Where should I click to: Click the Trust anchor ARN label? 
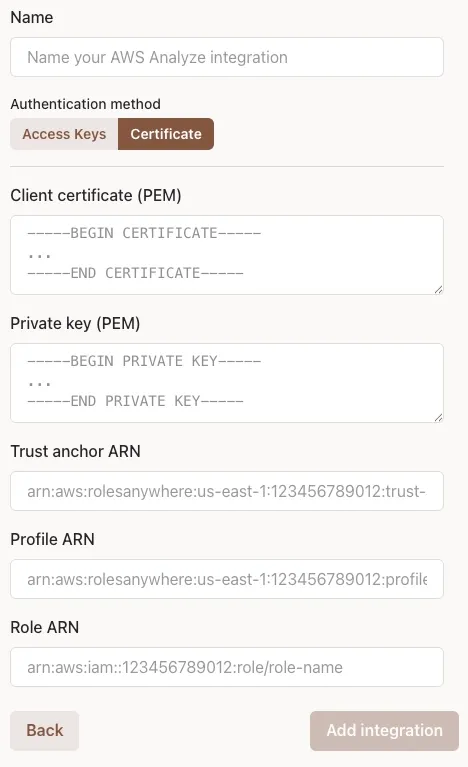pyautogui.click(x=75, y=451)
